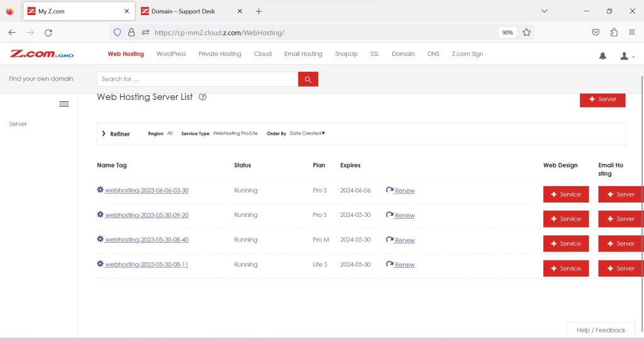Click the zoom level 90% indicator
644x339 pixels.
pyautogui.click(x=508, y=33)
